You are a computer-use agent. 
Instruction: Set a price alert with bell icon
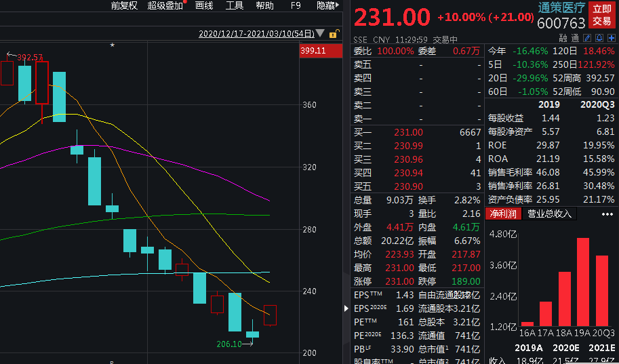[599, 38]
